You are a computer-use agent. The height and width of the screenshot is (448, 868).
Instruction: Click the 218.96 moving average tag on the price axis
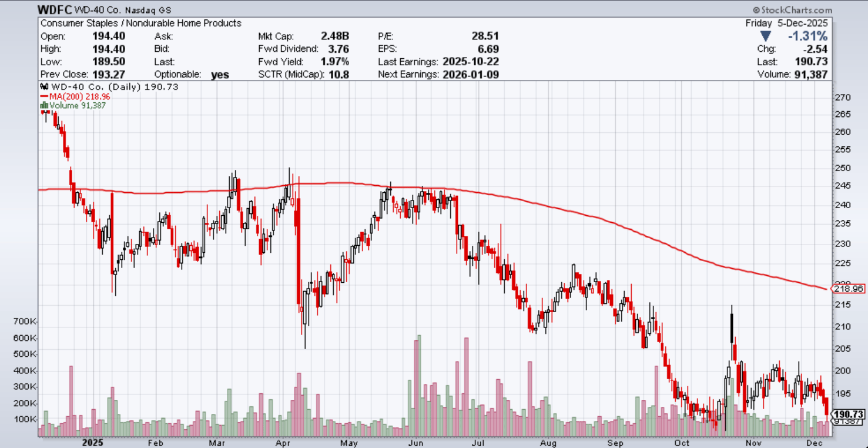coord(848,289)
